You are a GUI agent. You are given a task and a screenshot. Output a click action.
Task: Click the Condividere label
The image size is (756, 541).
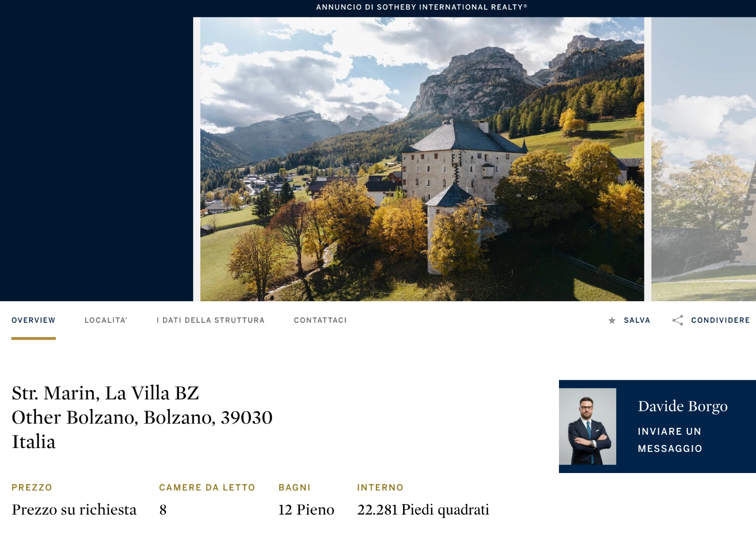click(721, 320)
